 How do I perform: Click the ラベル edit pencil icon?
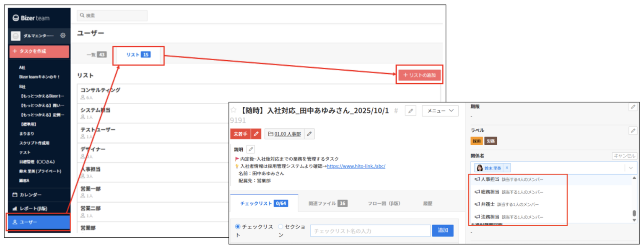pyautogui.click(x=633, y=131)
